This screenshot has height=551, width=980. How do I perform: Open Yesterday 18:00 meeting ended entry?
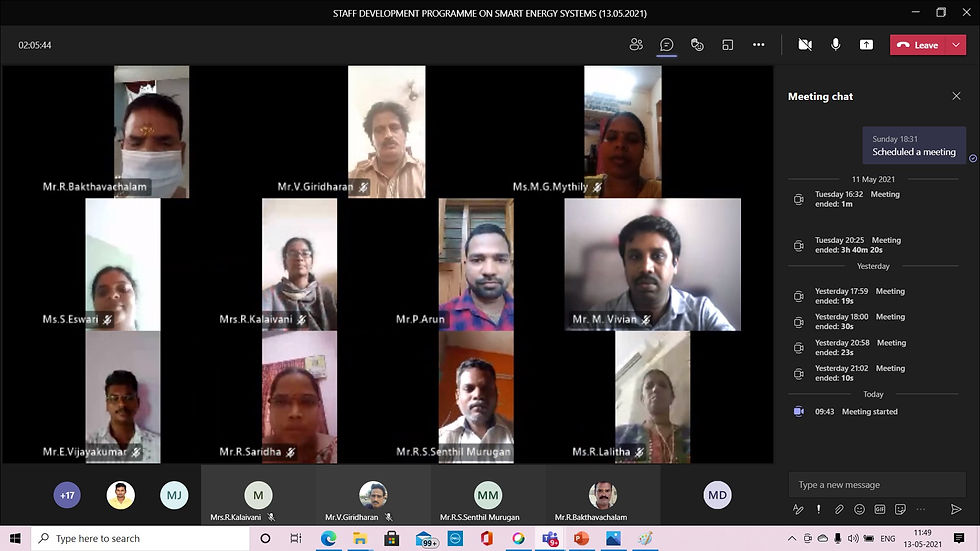point(859,322)
